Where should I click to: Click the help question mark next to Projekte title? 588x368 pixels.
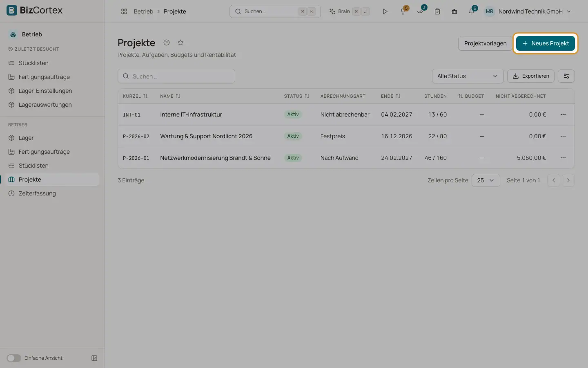point(167,43)
